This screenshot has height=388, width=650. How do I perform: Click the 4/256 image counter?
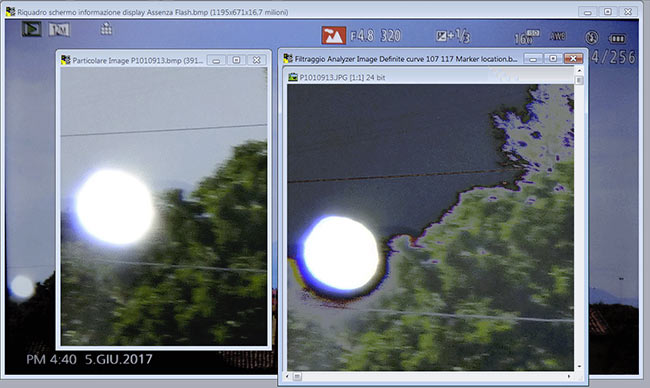point(614,57)
